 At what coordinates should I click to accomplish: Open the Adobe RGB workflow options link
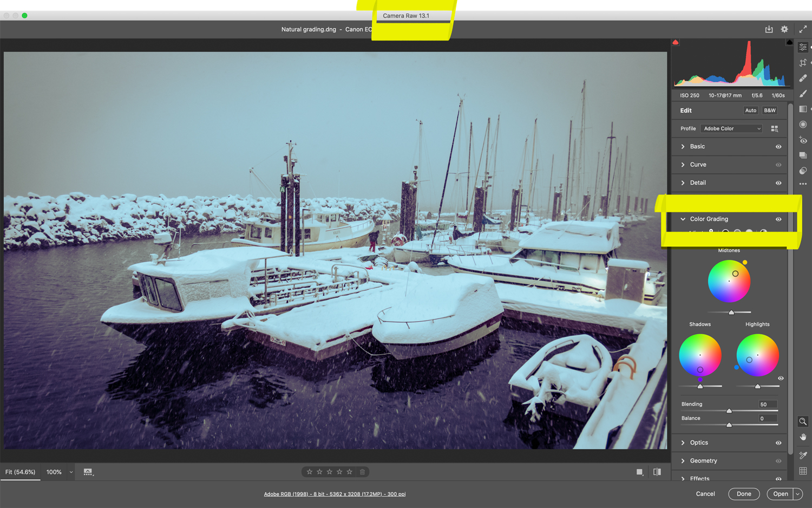click(x=335, y=493)
